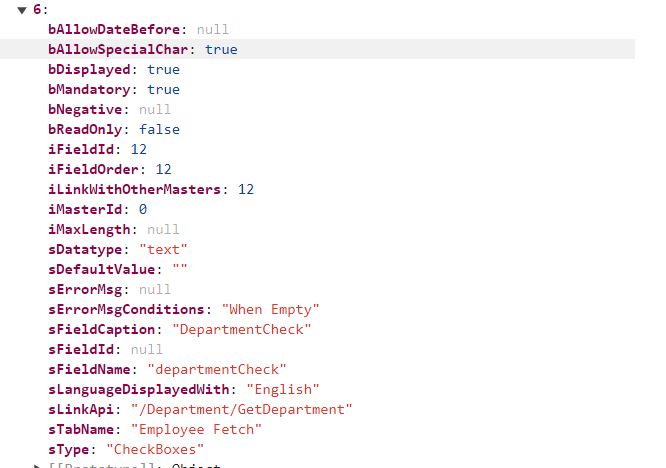Click the bMandatory property name

point(89,89)
